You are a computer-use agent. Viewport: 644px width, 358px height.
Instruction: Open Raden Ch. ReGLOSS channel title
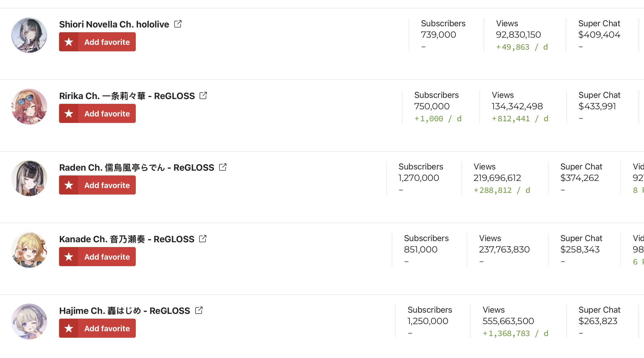click(136, 168)
